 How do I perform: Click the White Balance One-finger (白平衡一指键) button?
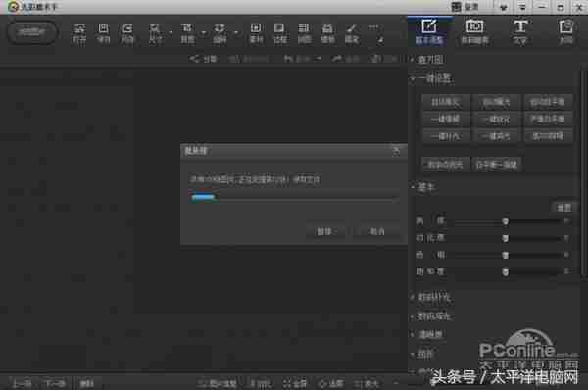pos(497,165)
